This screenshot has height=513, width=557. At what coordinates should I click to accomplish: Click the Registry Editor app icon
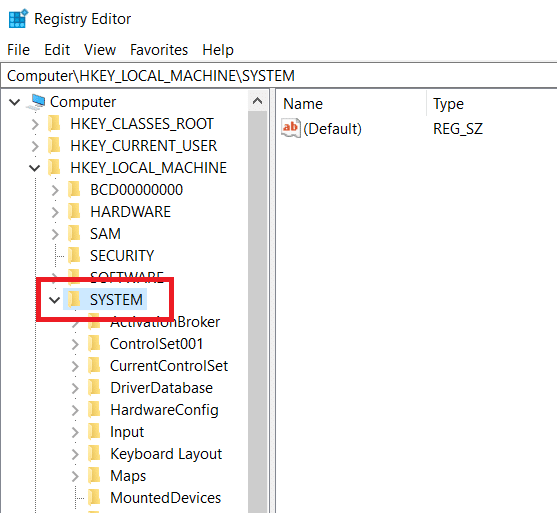pyautogui.click(x=18, y=19)
